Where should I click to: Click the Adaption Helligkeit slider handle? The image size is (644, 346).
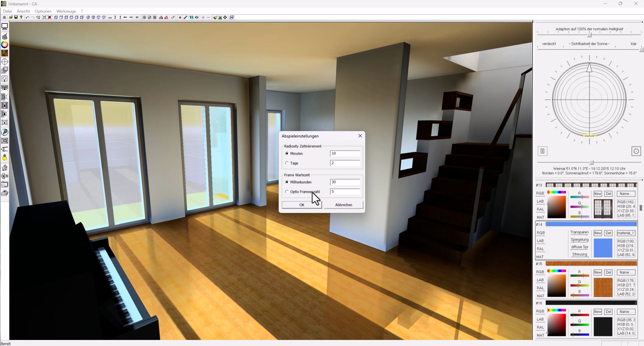[589, 35]
